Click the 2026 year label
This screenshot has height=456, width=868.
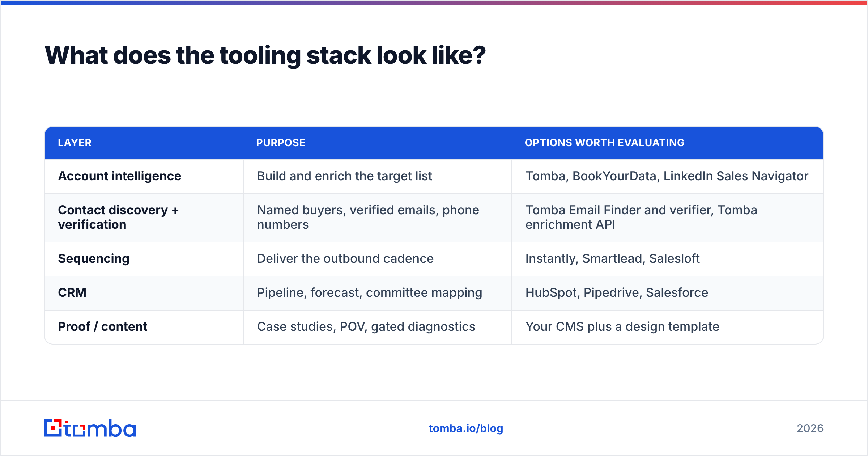[x=810, y=428]
